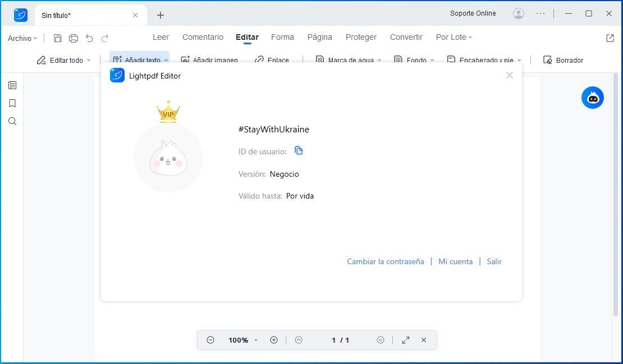Image resolution: width=623 pixels, height=364 pixels.
Task: Click the Print icon
Action: (74, 38)
